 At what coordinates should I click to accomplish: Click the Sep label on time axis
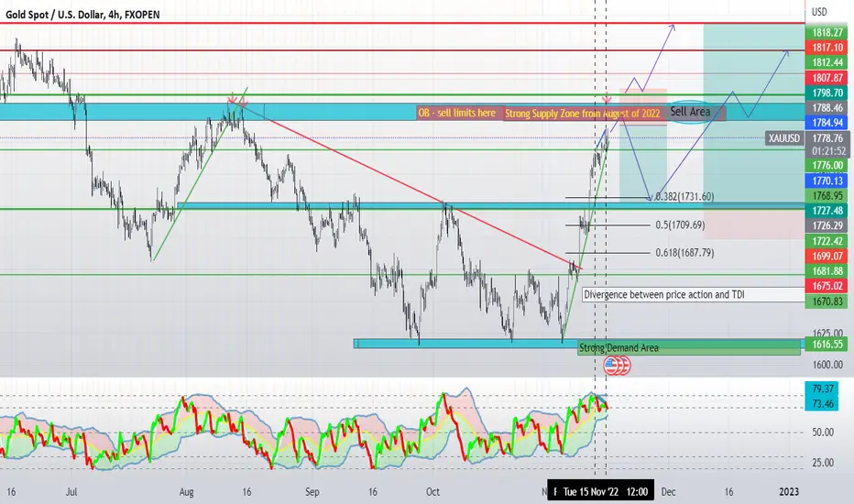click(312, 492)
